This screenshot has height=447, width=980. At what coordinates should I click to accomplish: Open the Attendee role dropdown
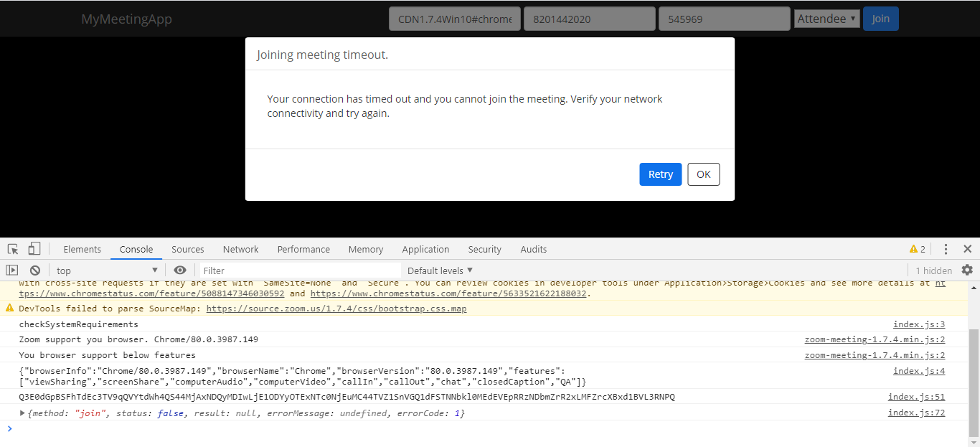(826, 19)
